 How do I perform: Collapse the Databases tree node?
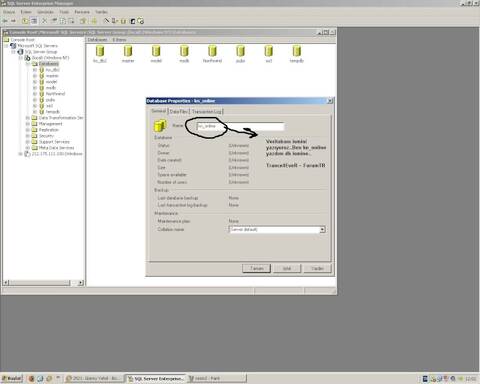(x=28, y=64)
